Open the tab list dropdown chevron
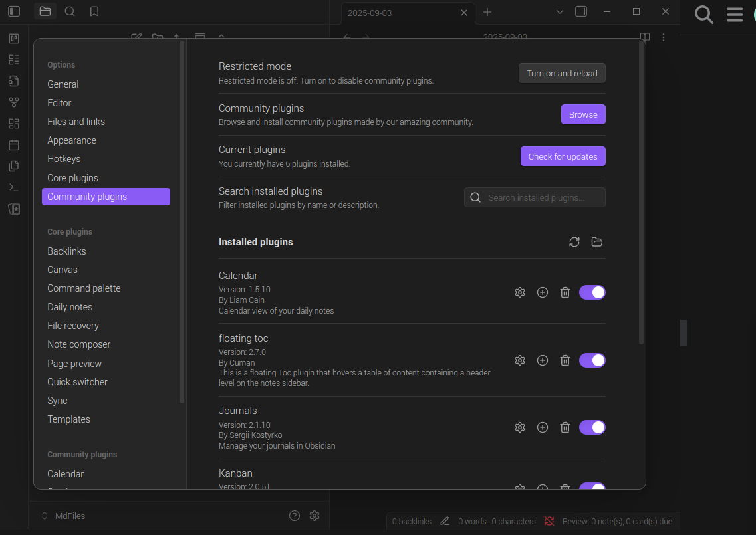756x535 pixels. [561, 11]
